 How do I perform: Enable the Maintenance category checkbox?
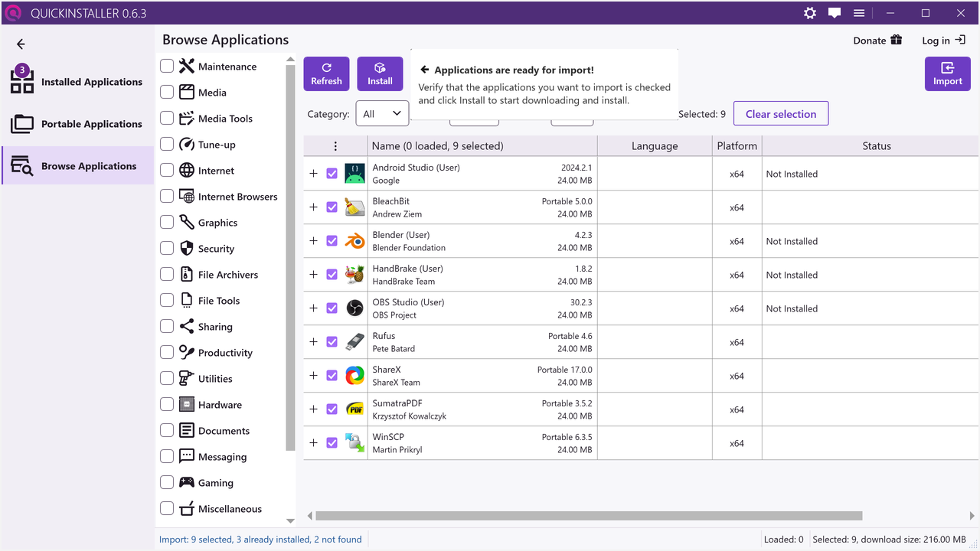pos(167,67)
